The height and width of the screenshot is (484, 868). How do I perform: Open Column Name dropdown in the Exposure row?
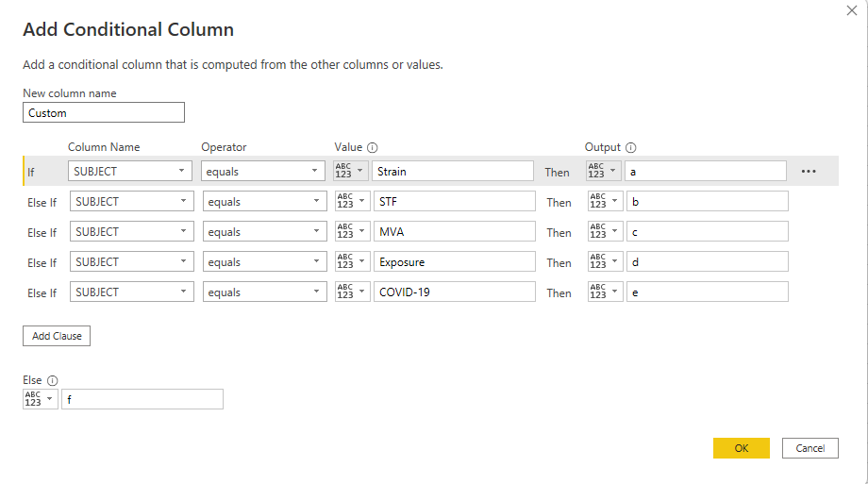[132, 261]
